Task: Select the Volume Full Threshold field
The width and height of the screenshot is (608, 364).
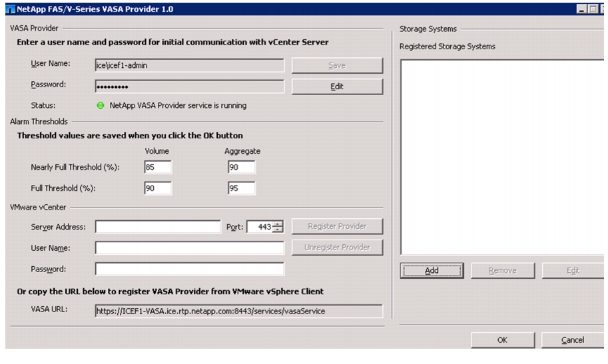Action: click(157, 188)
